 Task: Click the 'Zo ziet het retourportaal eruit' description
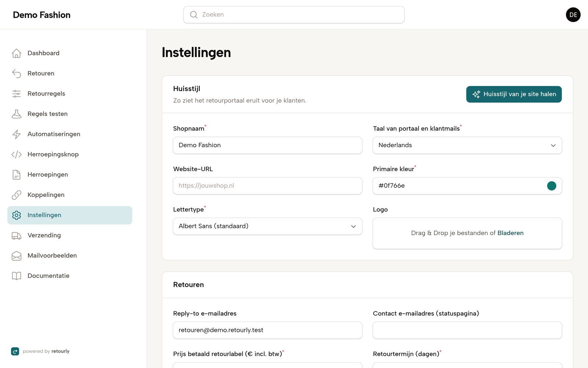coord(240,100)
